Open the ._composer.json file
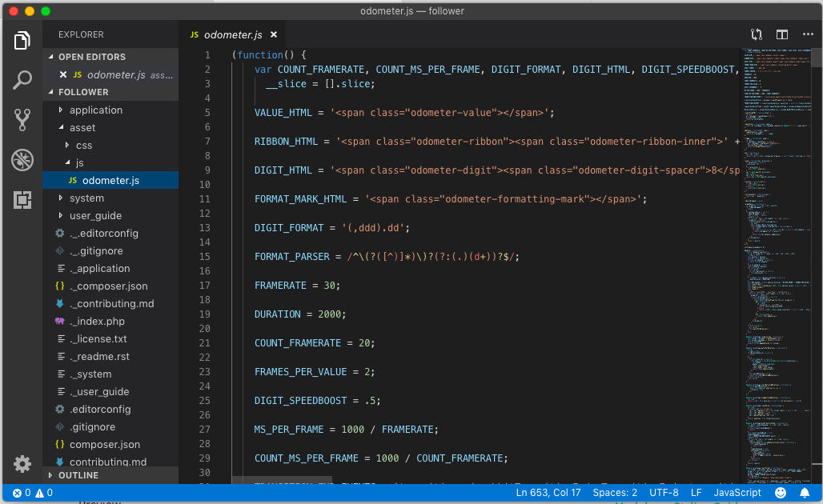 coord(110,286)
